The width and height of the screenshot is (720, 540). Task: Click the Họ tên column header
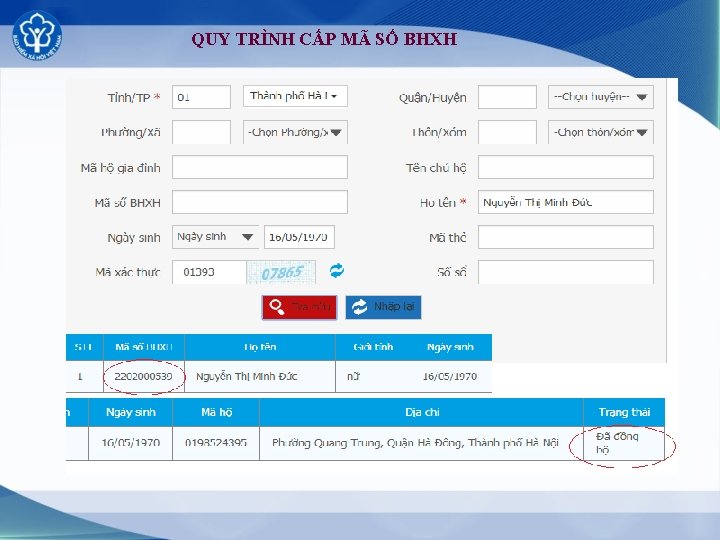pyautogui.click(x=260, y=347)
